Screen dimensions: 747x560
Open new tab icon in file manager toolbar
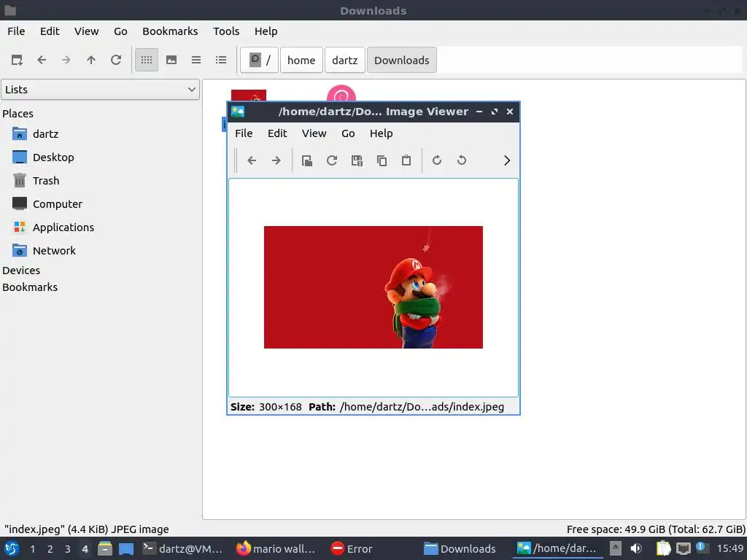18,60
